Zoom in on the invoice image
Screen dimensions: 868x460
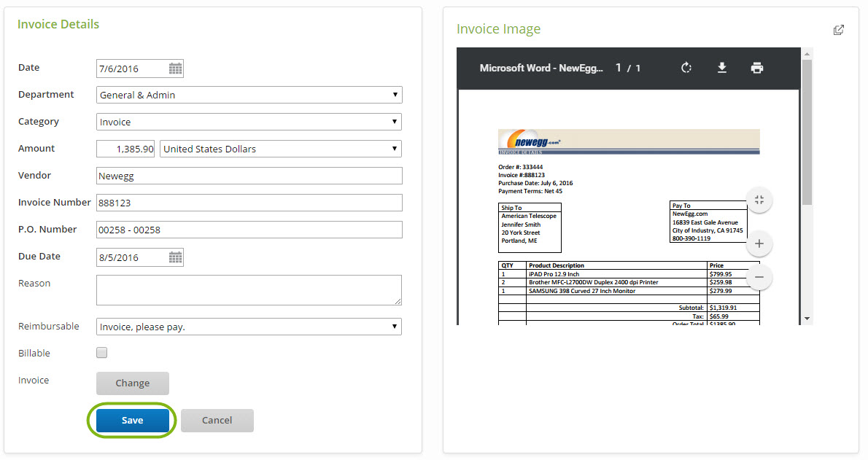point(759,243)
